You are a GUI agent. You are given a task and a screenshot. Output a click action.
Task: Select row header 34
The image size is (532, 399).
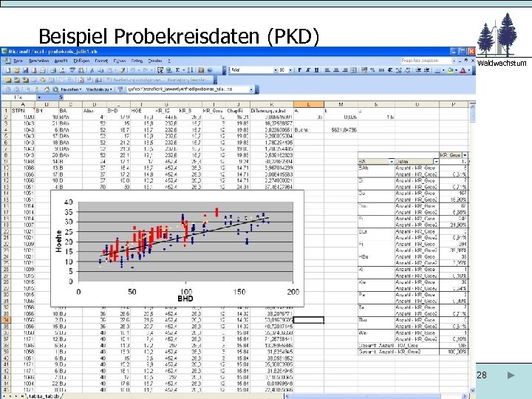pos(5,320)
